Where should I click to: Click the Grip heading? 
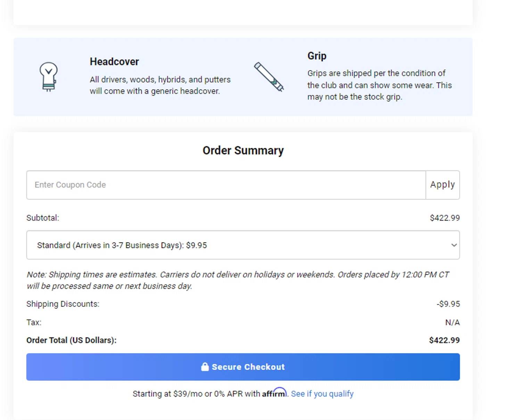[317, 56]
